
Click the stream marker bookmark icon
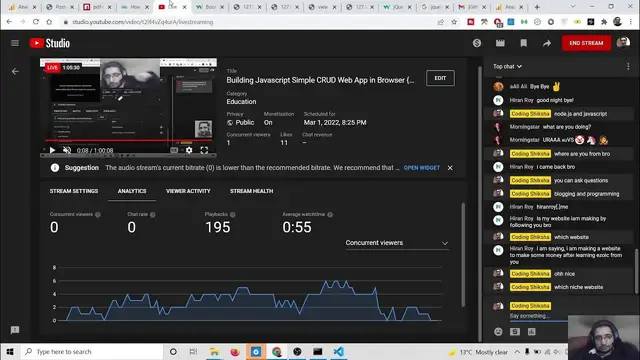coord(524,43)
